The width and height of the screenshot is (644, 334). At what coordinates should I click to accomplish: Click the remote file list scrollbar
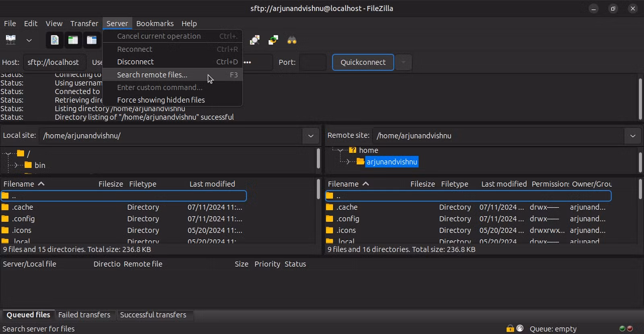640,189
